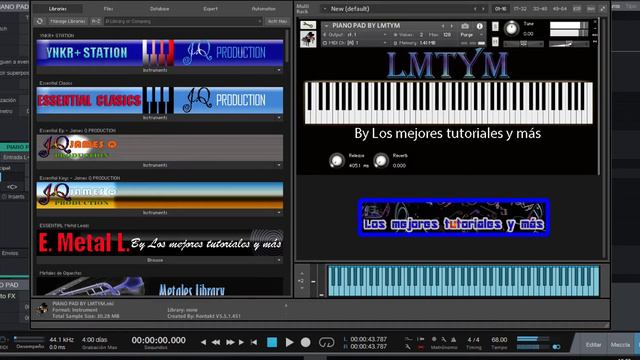Click Browse under E. Metal L. library
This screenshot has height=360, width=640.
pyautogui.click(x=155, y=260)
